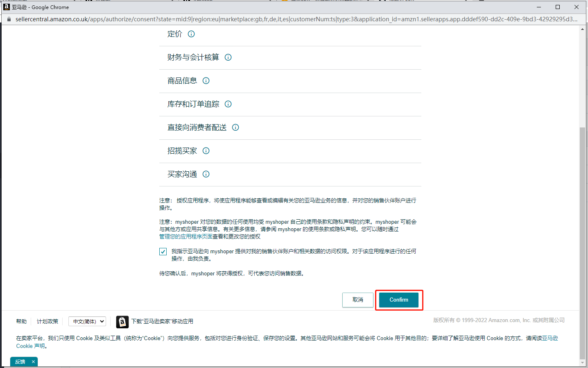Click the 买家沟通 permission label

tap(182, 174)
